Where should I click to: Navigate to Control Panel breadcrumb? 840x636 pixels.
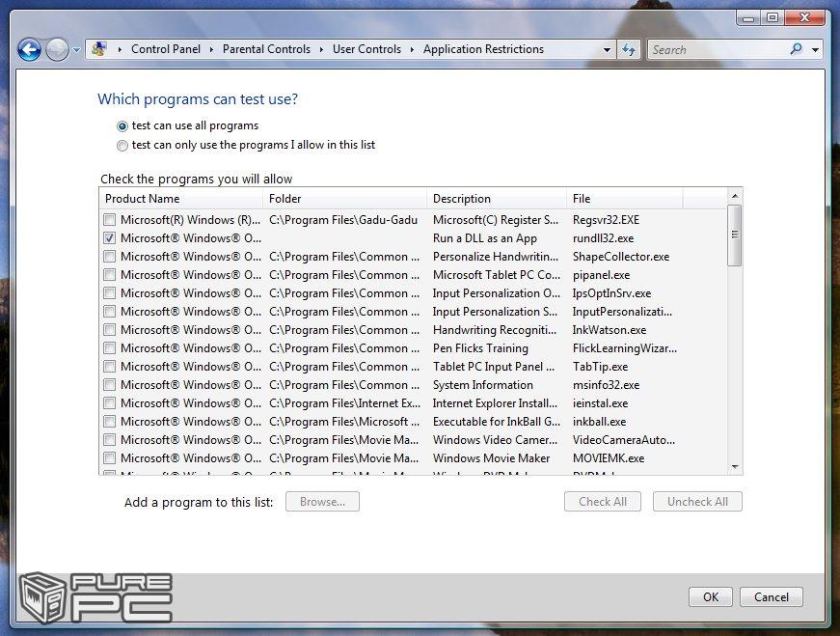tap(166, 49)
